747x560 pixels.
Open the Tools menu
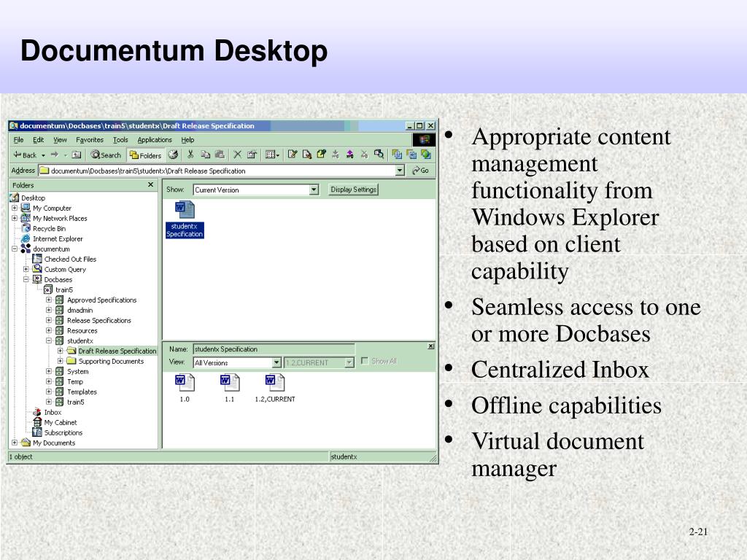[x=120, y=139]
